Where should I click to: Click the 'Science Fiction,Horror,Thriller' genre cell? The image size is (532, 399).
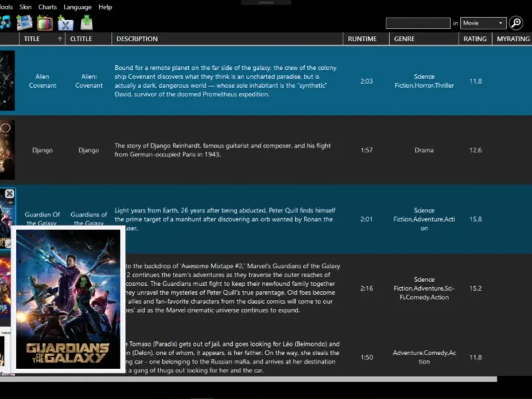pyautogui.click(x=424, y=81)
